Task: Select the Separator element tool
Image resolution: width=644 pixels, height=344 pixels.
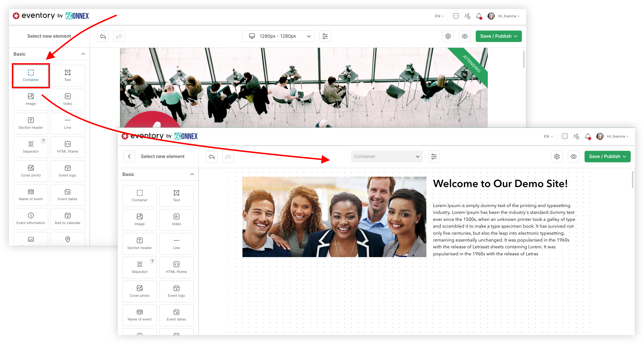Action: pos(31,147)
